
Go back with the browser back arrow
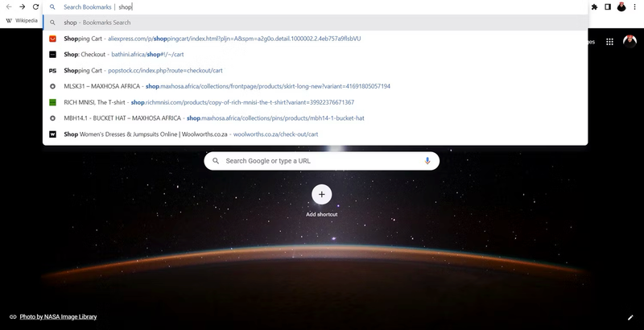click(9, 7)
